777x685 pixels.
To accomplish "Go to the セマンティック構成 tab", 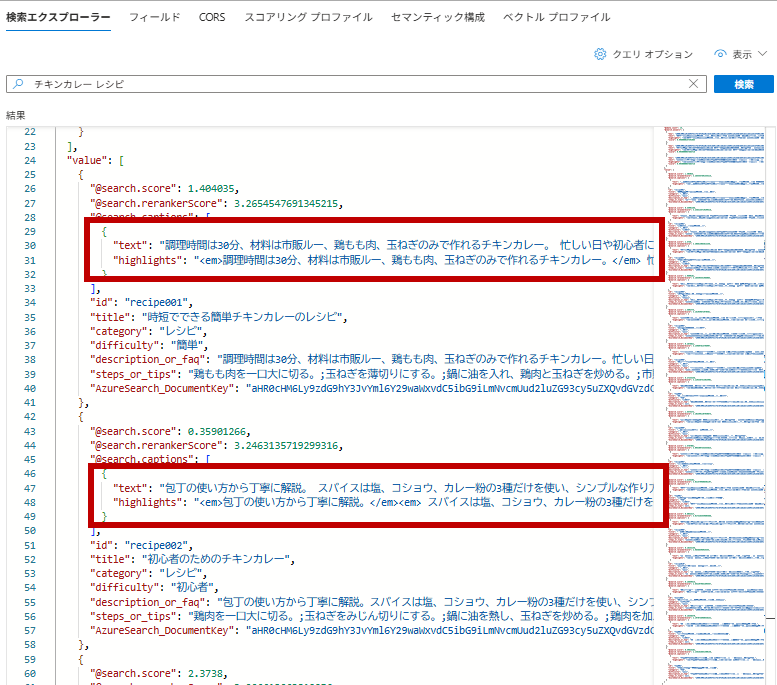I will pos(438,17).
